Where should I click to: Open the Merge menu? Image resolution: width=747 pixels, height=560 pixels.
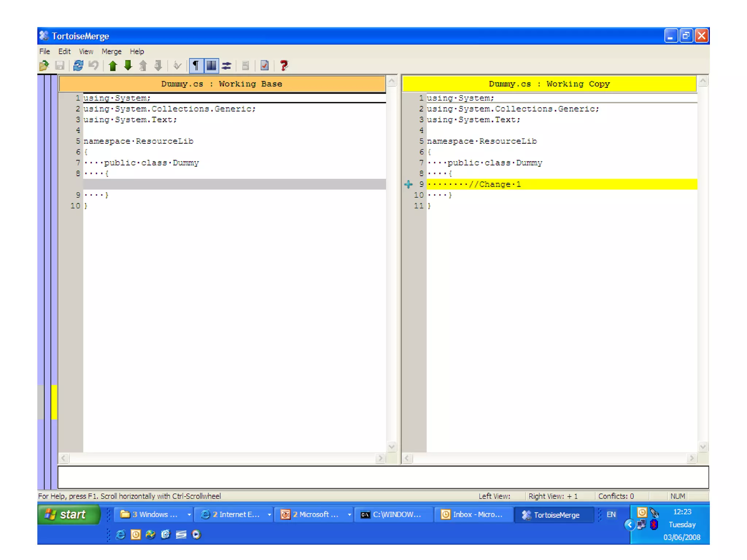[111, 51]
